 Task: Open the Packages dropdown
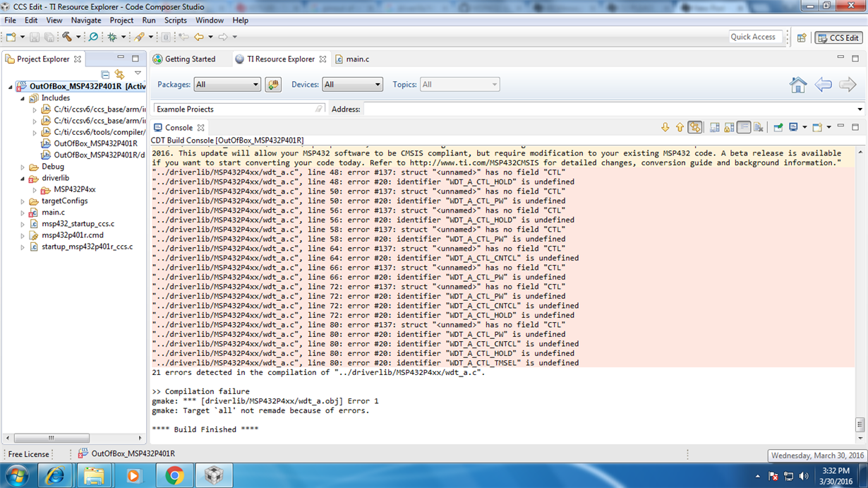227,85
